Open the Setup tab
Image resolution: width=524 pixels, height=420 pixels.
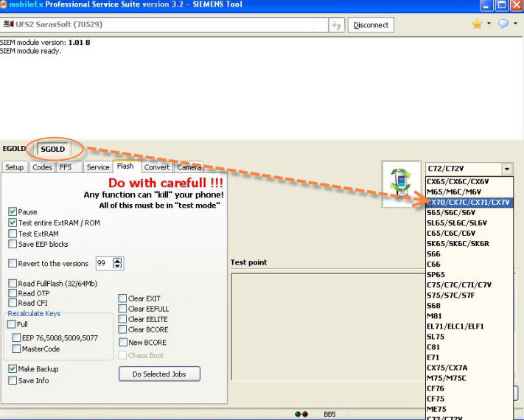tap(14, 167)
